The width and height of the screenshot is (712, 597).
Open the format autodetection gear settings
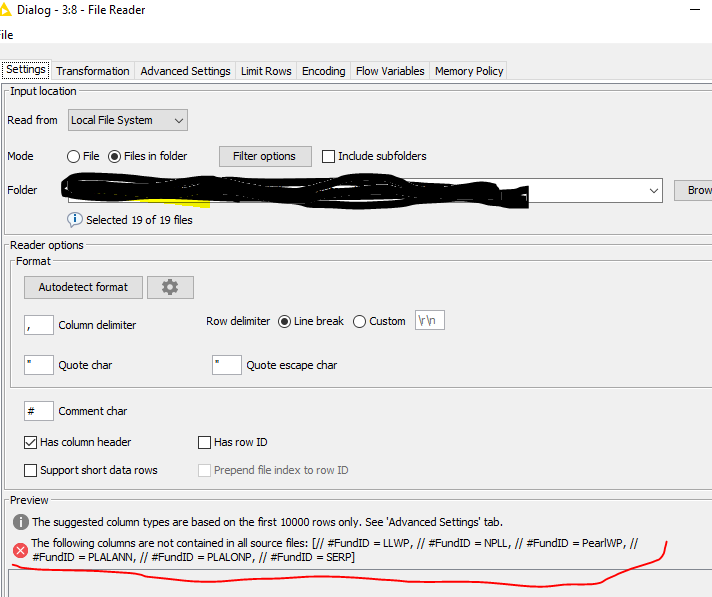(x=170, y=287)
